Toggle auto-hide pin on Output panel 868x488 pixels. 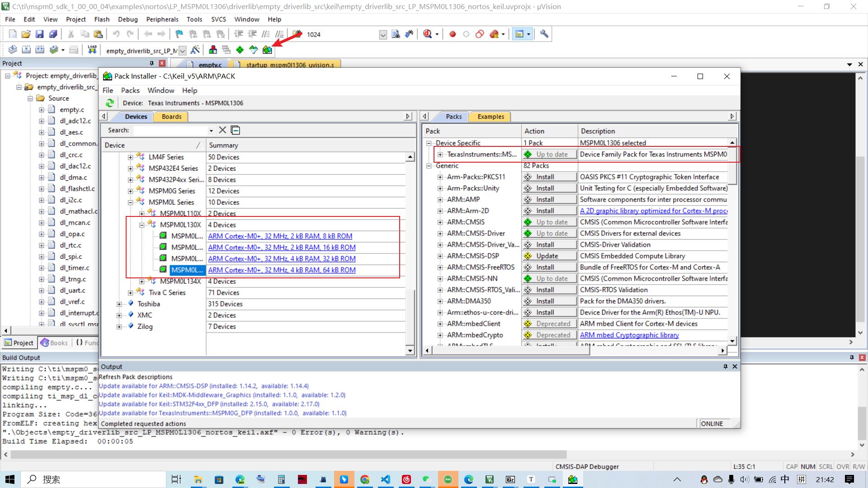coord(725,366)
